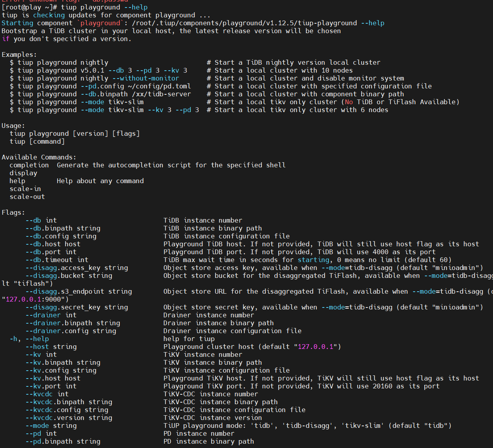This screenshot has width=493, height=448.
Task: Click the '--db.config string' flag
Action: pos(61,236)
